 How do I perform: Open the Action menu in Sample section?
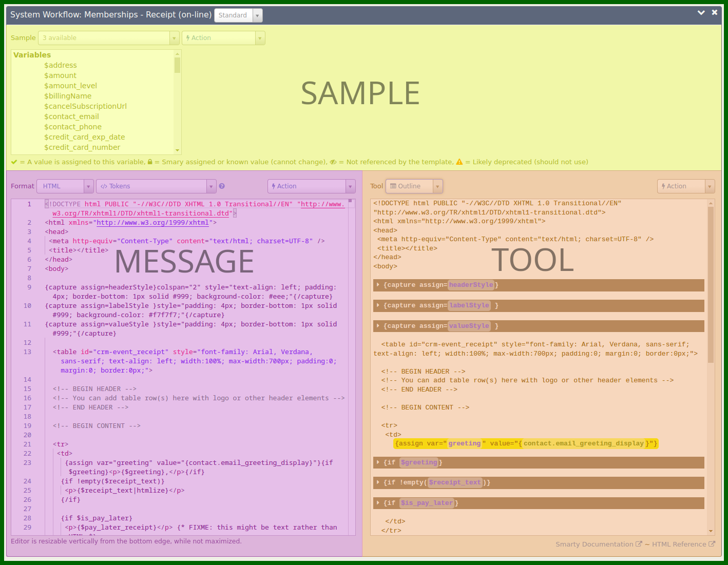click(x=223, y=38)
